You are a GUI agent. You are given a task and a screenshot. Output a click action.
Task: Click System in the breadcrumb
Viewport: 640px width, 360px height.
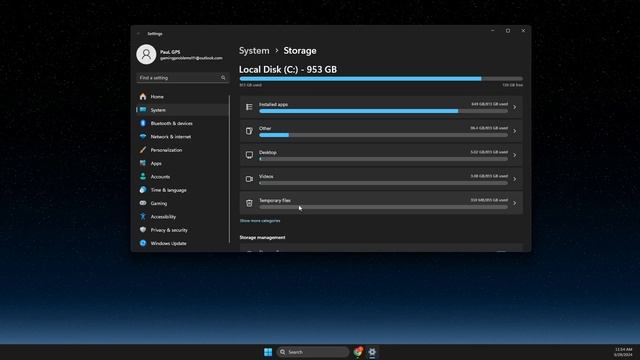coord(254,51)
